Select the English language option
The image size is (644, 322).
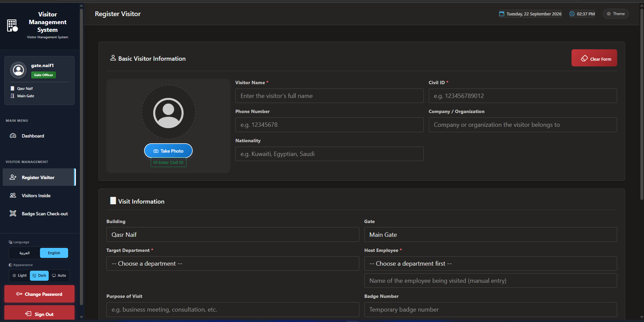[54, 253]
